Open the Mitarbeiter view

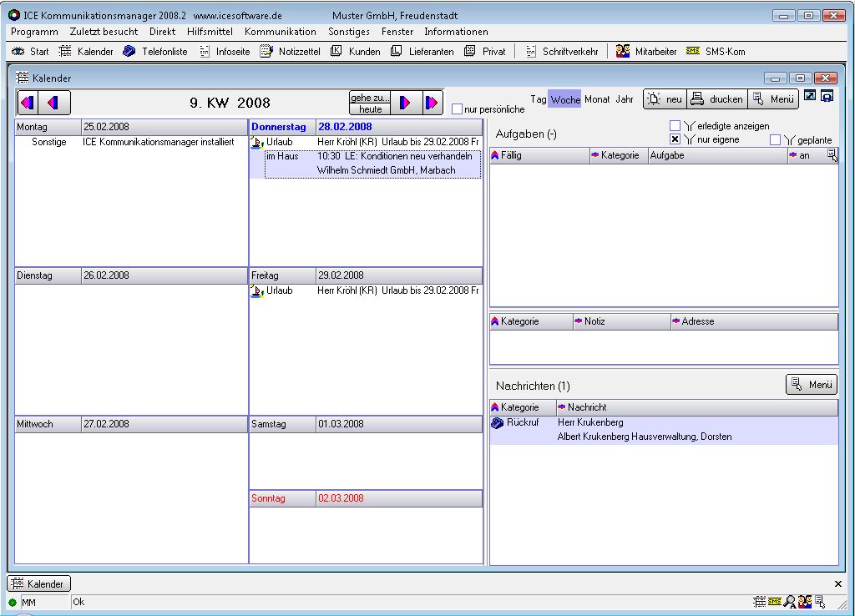(x=646, y=52)
